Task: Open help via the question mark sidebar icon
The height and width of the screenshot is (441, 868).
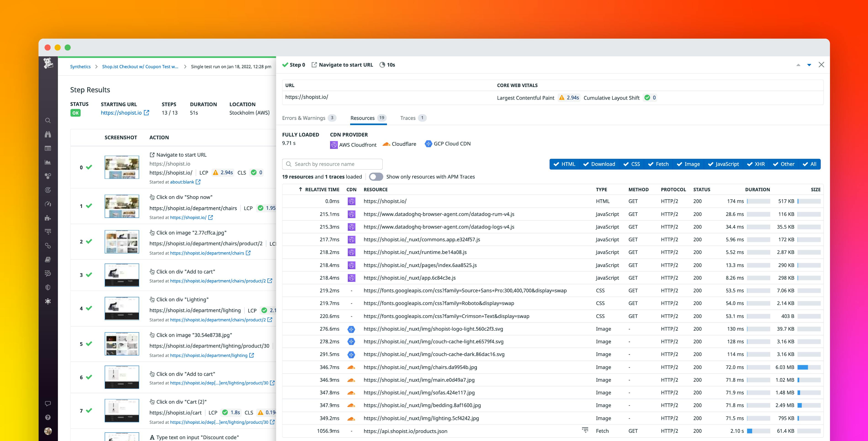Action: click(48, 417)
